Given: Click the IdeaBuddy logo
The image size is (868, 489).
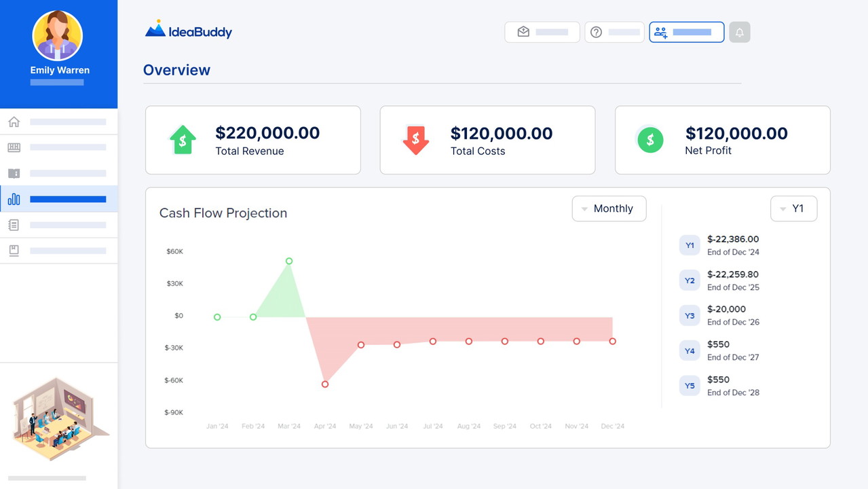Looking at the screenshot, I should coord(189,31).
